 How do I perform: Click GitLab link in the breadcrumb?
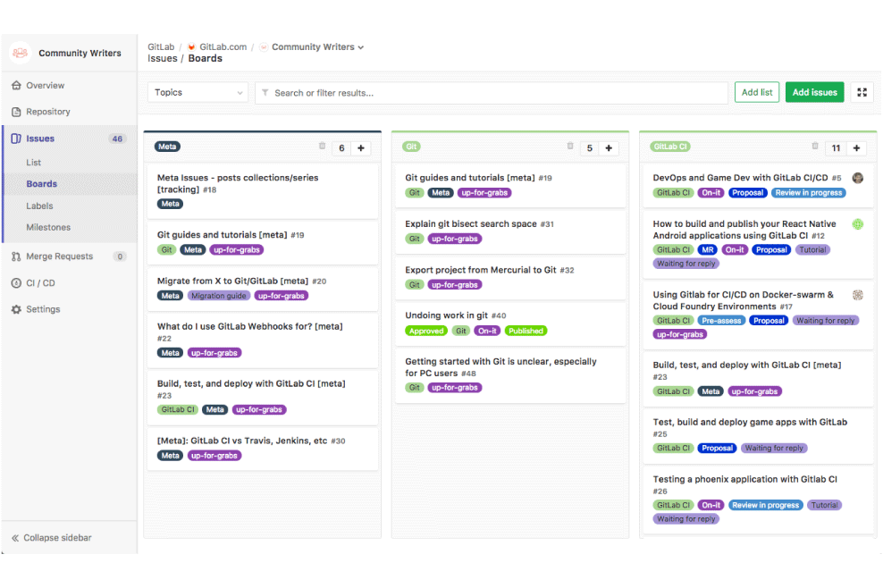coord(161,46)
